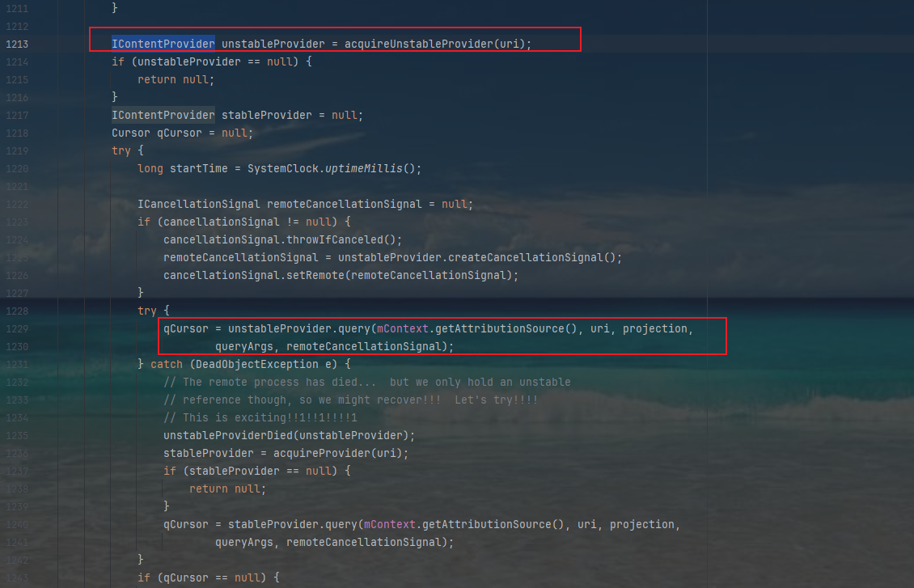Select line number 1228 in the gutter
The width and height of the screenshot is (914, 588).
[x=18, y=311]
